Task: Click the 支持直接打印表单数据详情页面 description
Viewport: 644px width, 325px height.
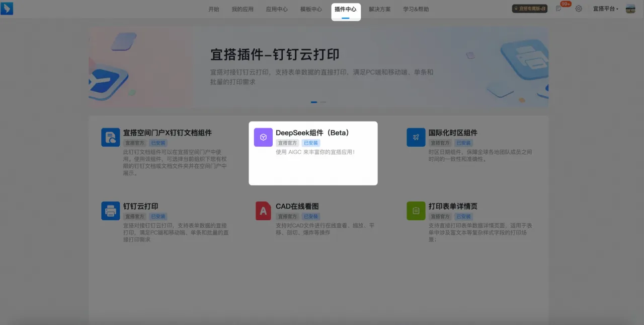Action: tap(480, 232)
